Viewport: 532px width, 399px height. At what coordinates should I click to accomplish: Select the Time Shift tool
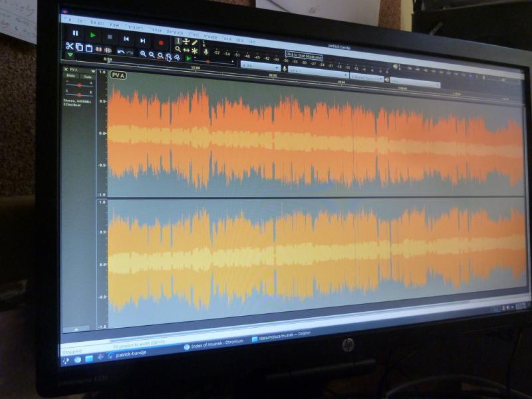pos(186,51)
